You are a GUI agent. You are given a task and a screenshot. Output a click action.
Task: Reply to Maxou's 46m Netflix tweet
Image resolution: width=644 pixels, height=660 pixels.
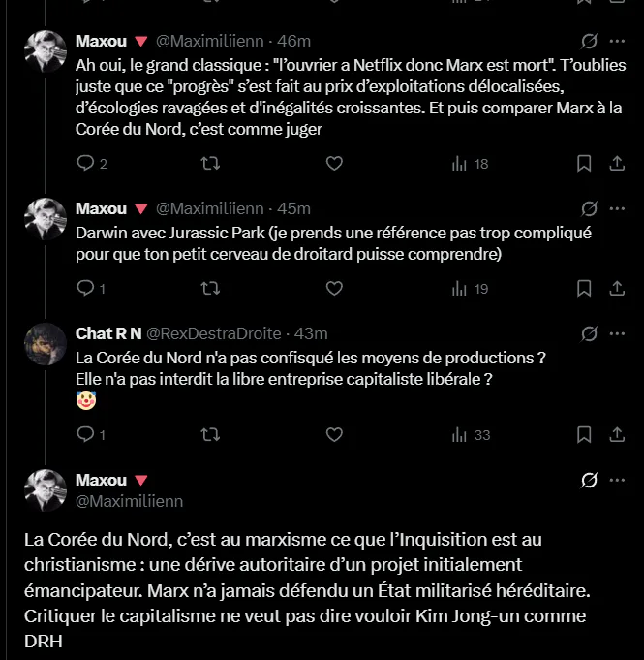click(x=92, y=164)
